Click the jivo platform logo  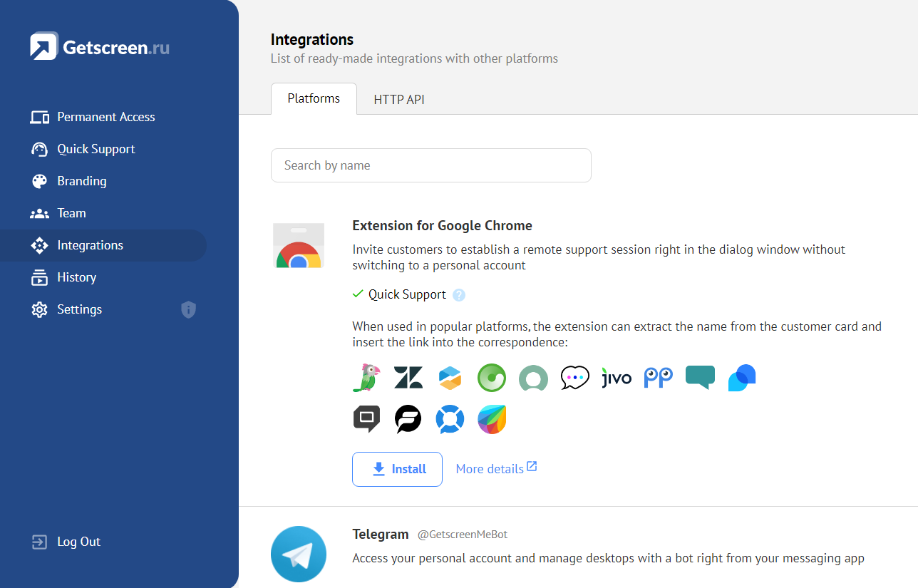pos(617,378)
